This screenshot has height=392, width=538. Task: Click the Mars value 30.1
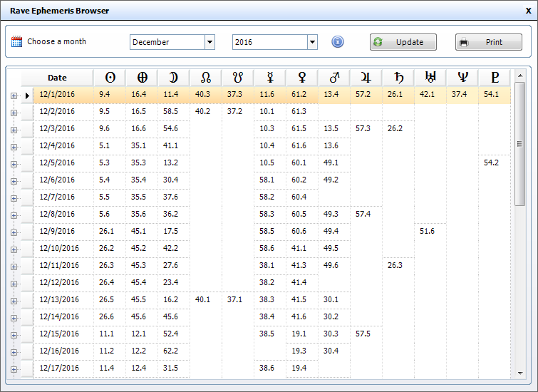coord(331,299)
